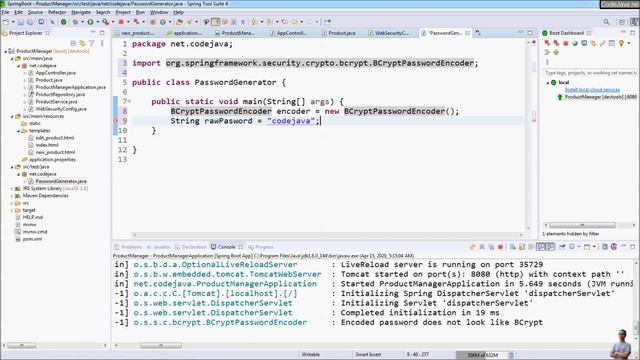This screenshot has width=640, height=360.
Task: Collapse src/main/resources folder
Action: 12,116
